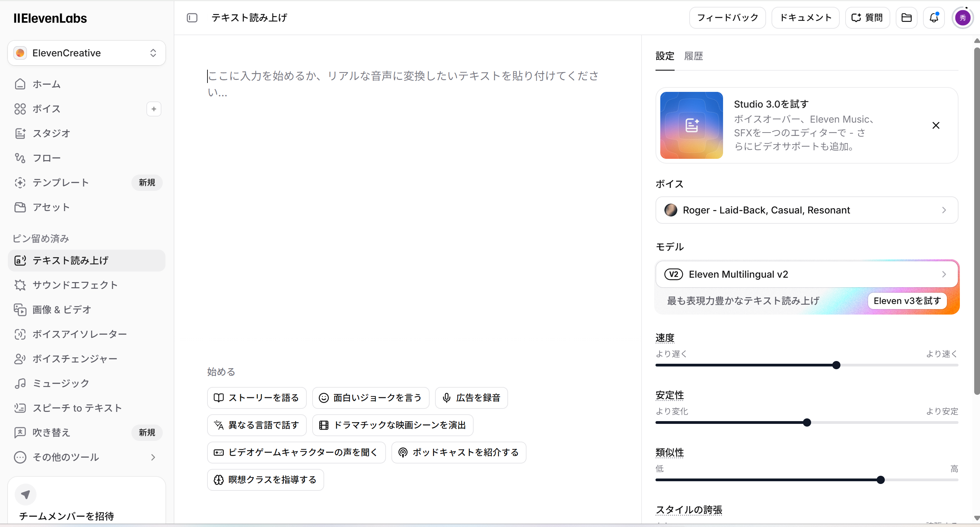Viewport: 980px width, 527px height.
Task: Choose 異なる言語で話す prompt
Action: pyautogui.click(x=257, y=425)
